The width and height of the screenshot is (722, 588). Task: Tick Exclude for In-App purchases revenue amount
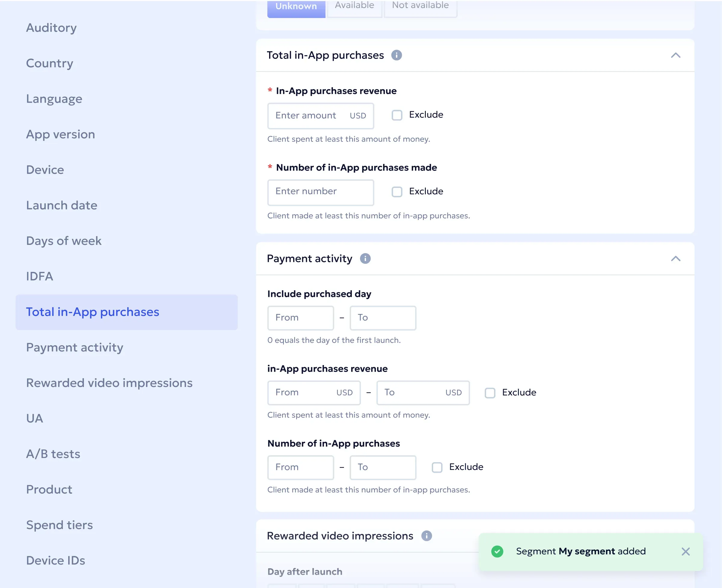pyautogui.click(x=397, y=115)
